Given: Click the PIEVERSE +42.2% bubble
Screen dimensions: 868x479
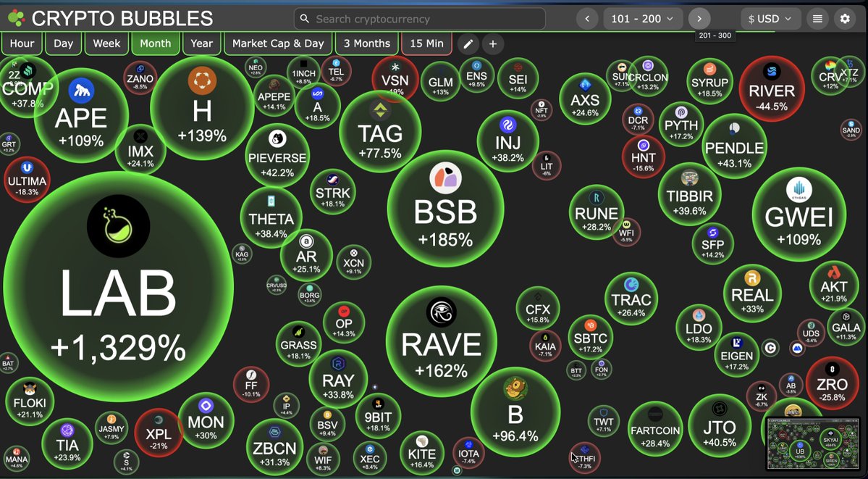Looking at the screenshot, I should pos(277,155).
